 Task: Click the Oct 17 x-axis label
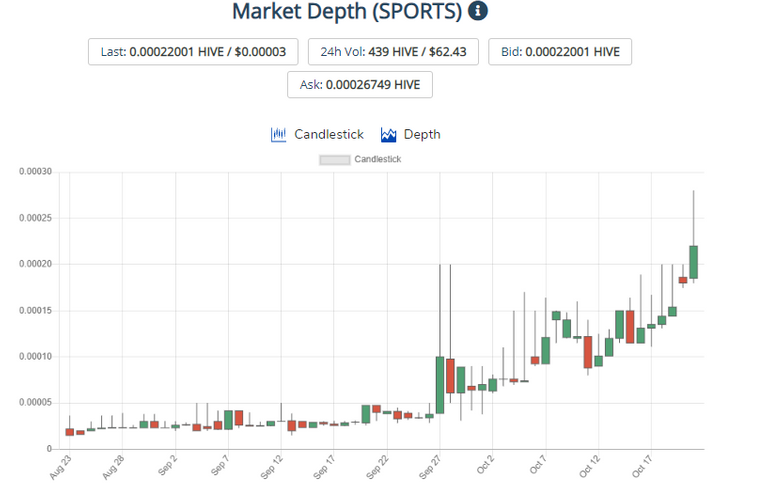coord(642,467)
